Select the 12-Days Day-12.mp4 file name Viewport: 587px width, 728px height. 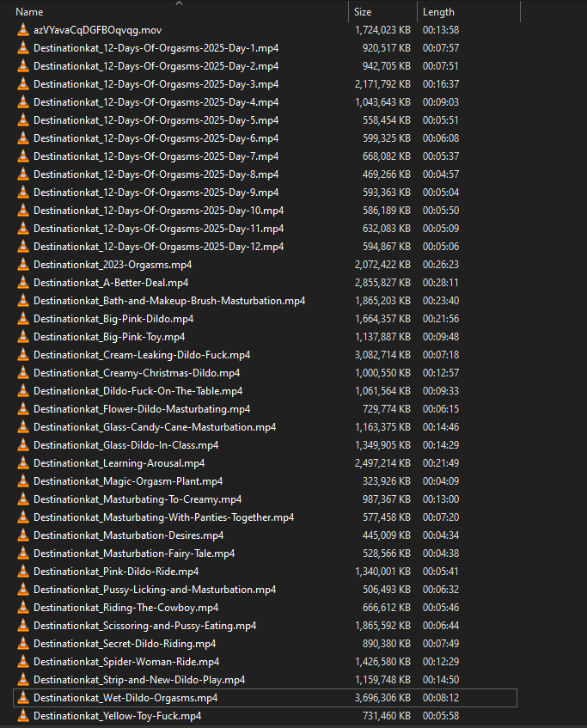tap(158, 247)
